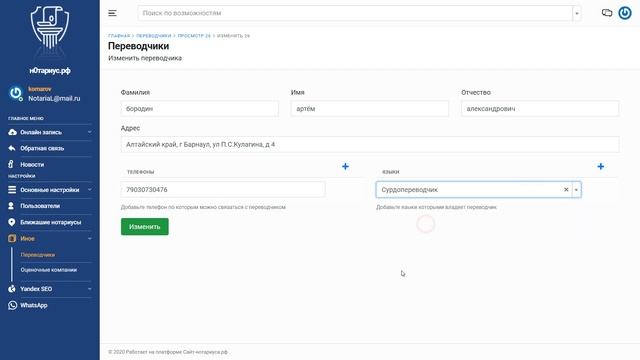Select the Оценочные компании submenu item
Screen dimensions: 640x360
pyautogui.click(x=49, y=270)
